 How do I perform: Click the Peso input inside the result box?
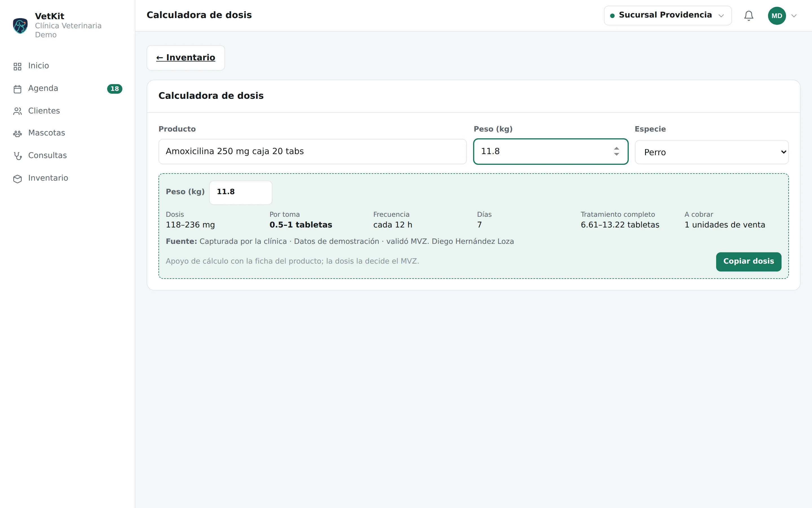[240, 192]
